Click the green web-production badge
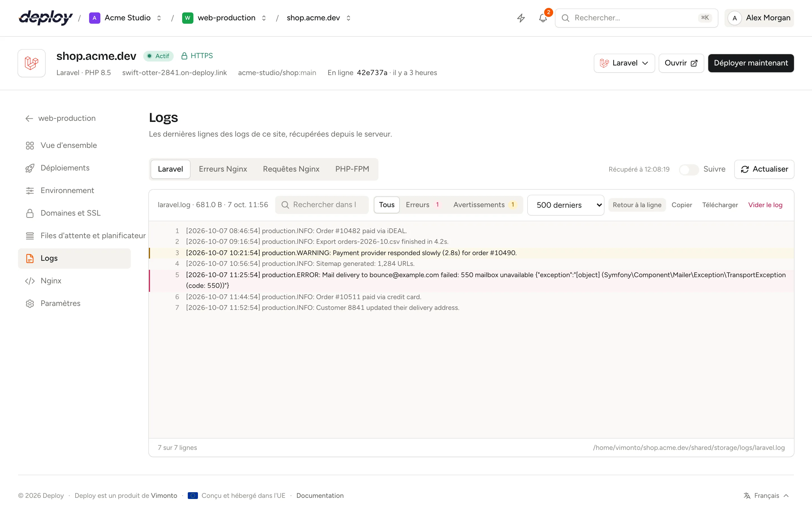812x508 pixels. pyautogui.click(x=187, y=18)
